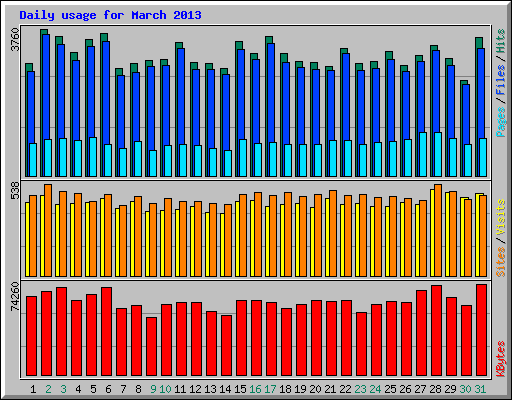The image size is (512, 400).
Task: Click day label 1 on the x-axis
Action: click(x=33, y=389)
